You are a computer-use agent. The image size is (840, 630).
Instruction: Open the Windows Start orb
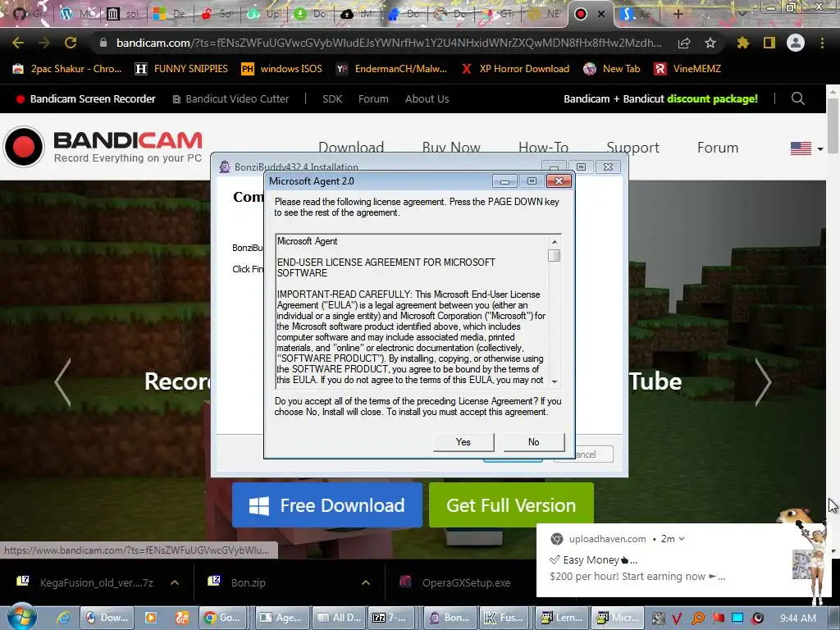click(x=22, y=618)
